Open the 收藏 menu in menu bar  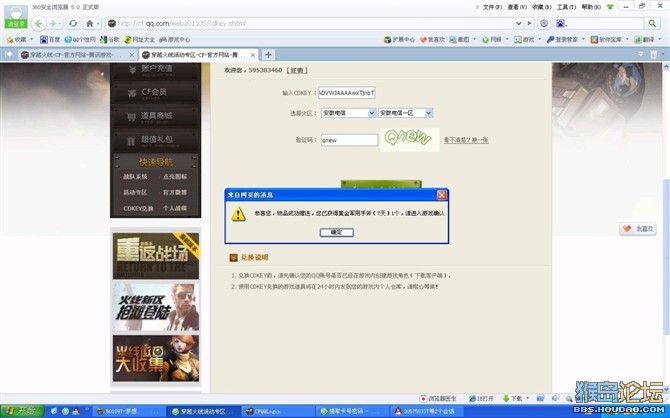point(542,7)
